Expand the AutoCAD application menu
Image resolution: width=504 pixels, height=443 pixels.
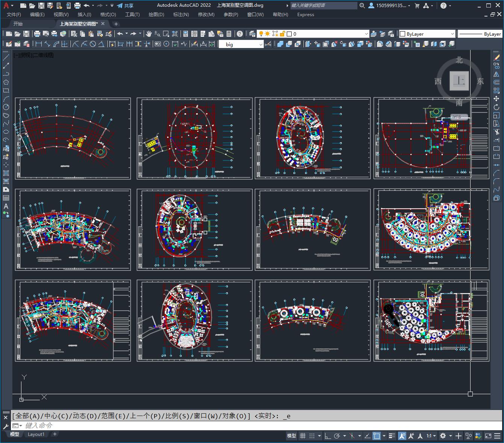pos(6,6)
